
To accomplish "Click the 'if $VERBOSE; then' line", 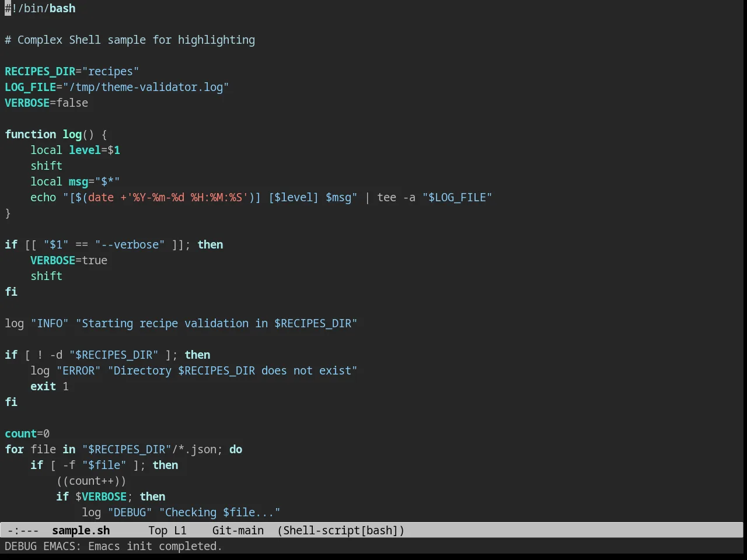I will tap(111, 496).
